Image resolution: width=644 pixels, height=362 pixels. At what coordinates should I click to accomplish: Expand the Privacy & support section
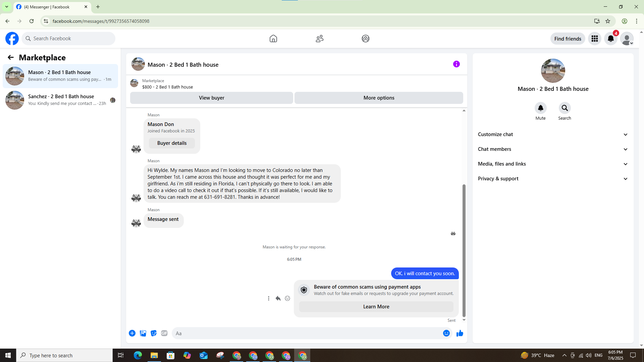(x=553, y=179)
